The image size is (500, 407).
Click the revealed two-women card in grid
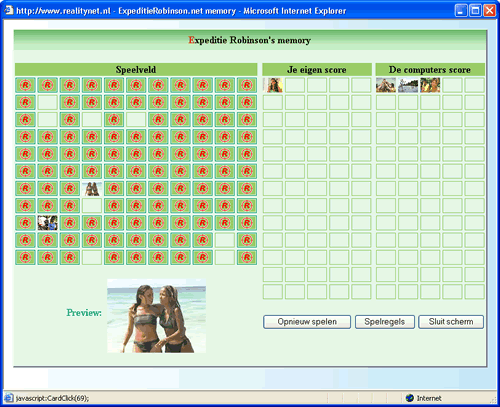(92, 189)
